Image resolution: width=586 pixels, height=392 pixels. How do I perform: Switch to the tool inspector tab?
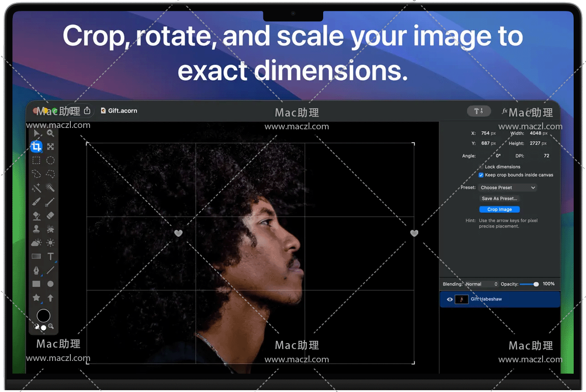click(479, 111)
